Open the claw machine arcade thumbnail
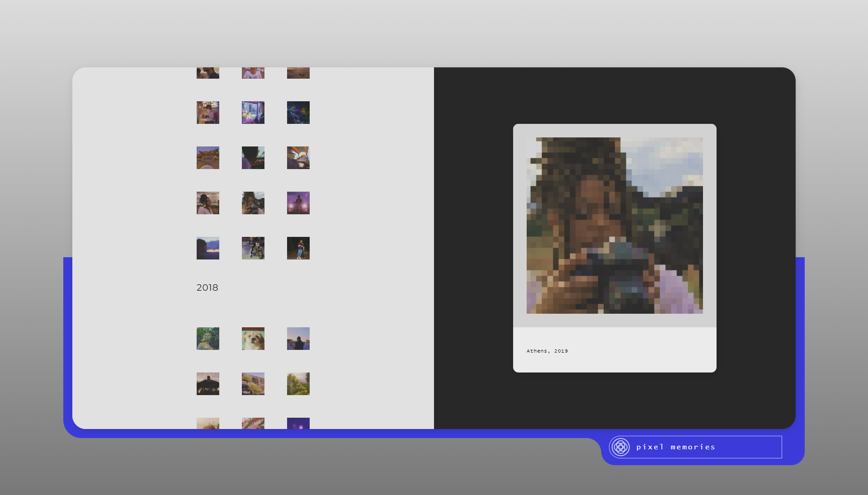This screenshot has width=868, height=495. (x=253, y=113)
